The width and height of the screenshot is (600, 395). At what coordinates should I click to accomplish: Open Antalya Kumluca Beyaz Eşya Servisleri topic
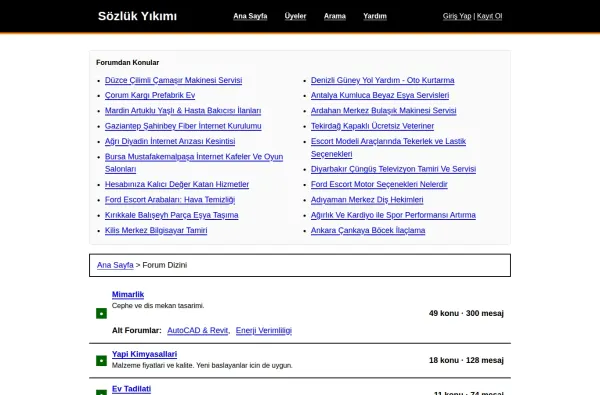click(x=380, y=95)
